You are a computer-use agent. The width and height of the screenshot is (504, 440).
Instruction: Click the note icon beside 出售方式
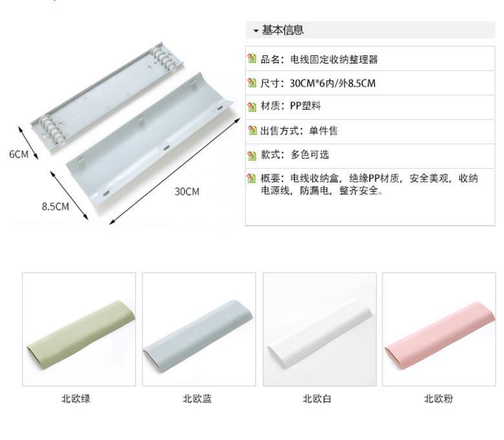click(x=252, y=131)
